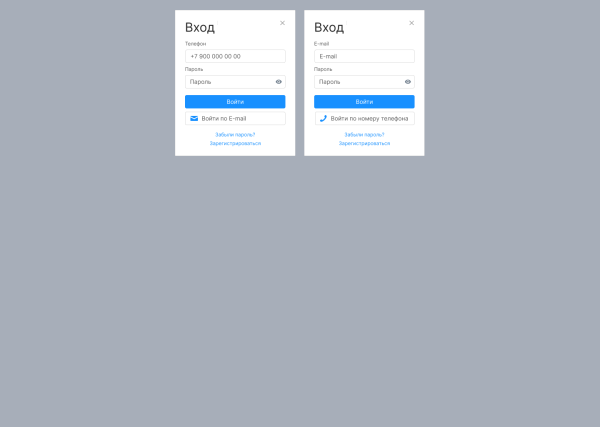The height and width of the screenshot is (427, 600).
Task: Close the phone login dialog with the X
Action: [x=282, y=23]
